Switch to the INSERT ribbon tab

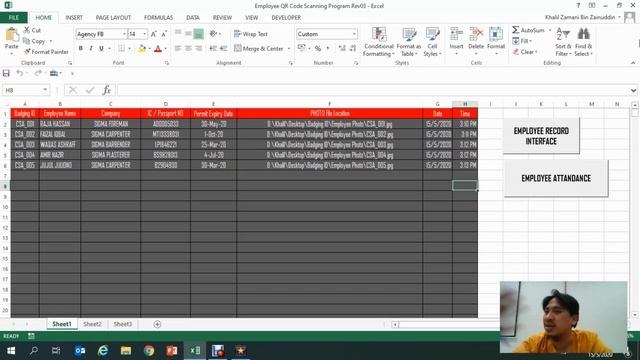point(74,18)
